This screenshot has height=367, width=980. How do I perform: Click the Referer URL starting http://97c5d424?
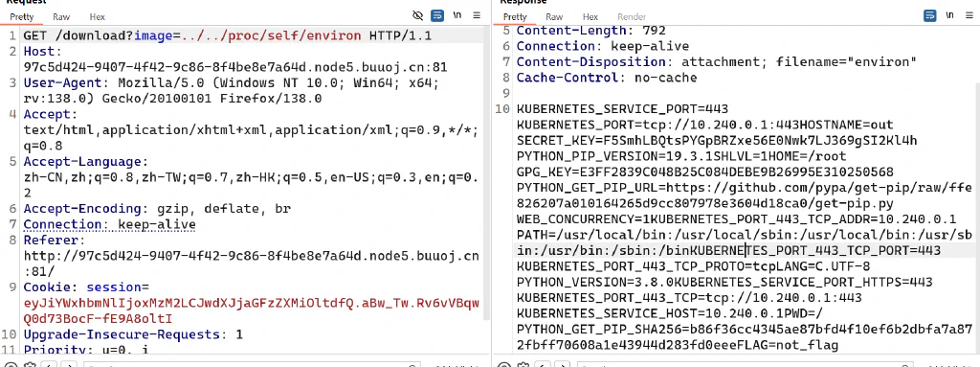coord(251,256)
